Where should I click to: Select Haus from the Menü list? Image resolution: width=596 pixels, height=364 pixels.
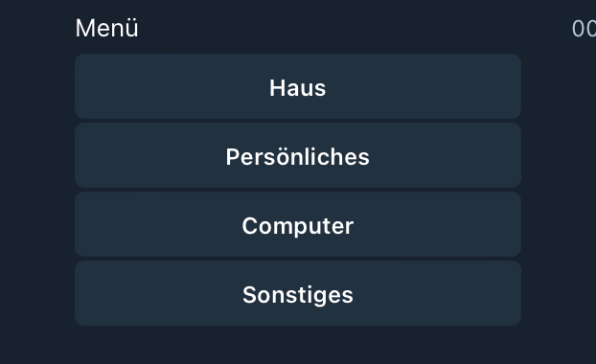pos(298,86)
